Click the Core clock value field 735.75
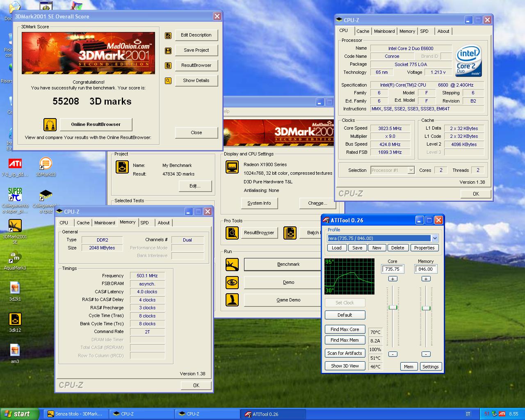Viewport: 525px width, 420px height. click(x=393, y=269)
